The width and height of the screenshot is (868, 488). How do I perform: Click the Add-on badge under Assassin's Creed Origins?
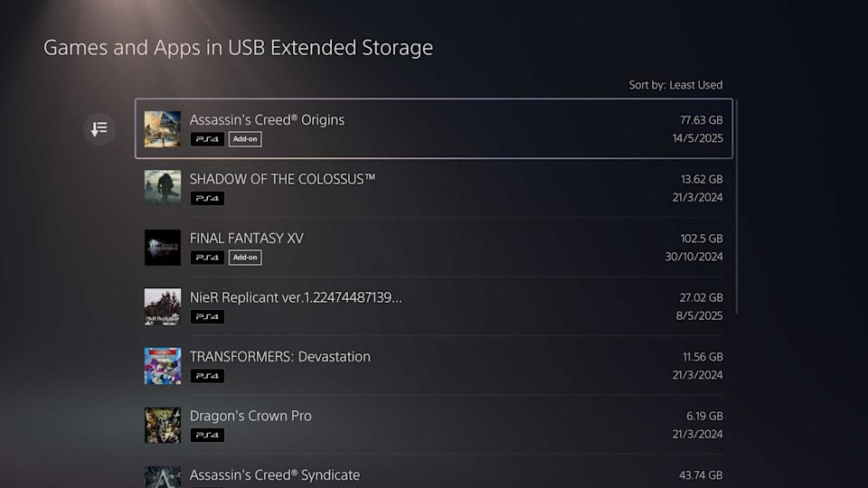pos(245,139)
